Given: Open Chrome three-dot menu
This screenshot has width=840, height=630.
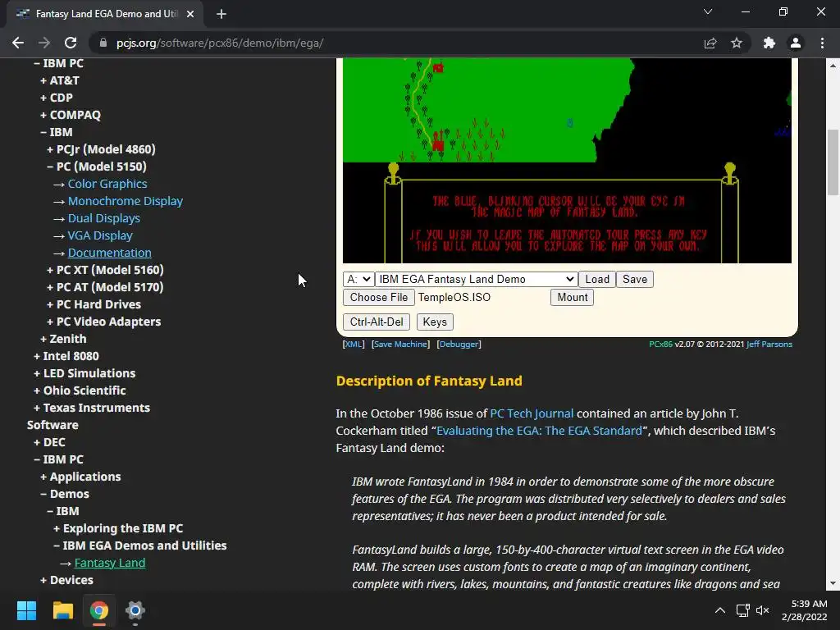Looking at the screenshot, I should [822, 43].
